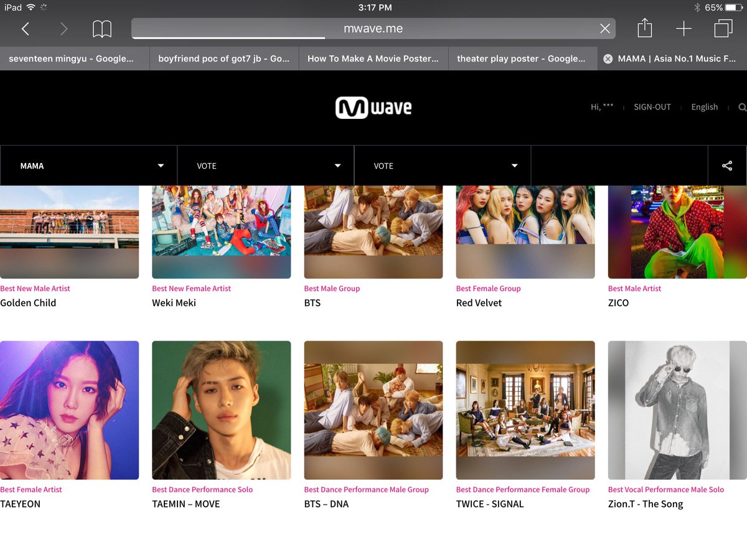Click the Hi, *** account greeting
747x560 pixels.
pyautogui.click(x=602, y=107)
